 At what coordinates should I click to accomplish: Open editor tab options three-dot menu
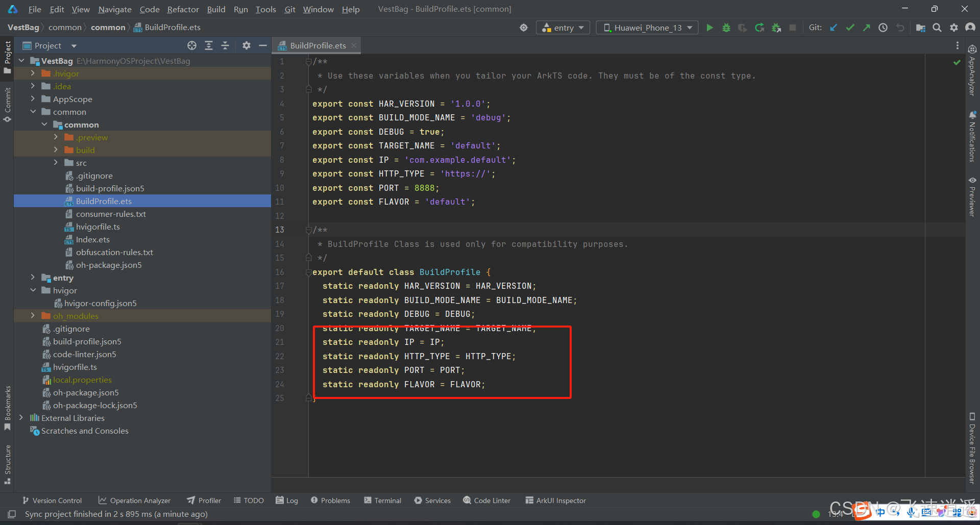pos(958,45)
